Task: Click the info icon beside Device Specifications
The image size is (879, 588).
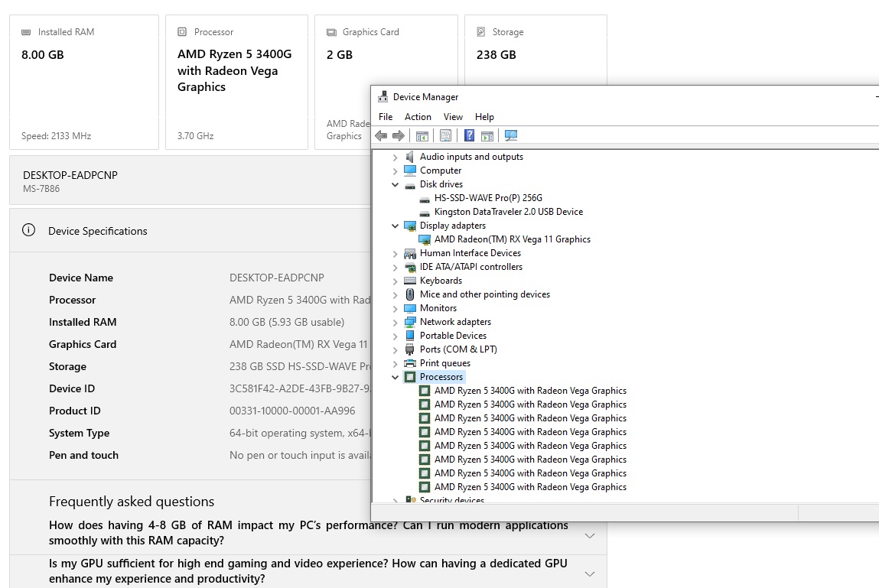Action: [28, 230]
